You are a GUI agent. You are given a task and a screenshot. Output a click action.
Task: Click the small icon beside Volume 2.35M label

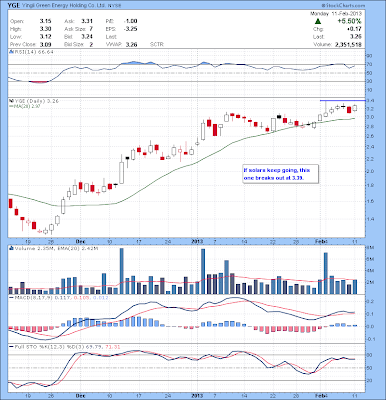point(10,248)
